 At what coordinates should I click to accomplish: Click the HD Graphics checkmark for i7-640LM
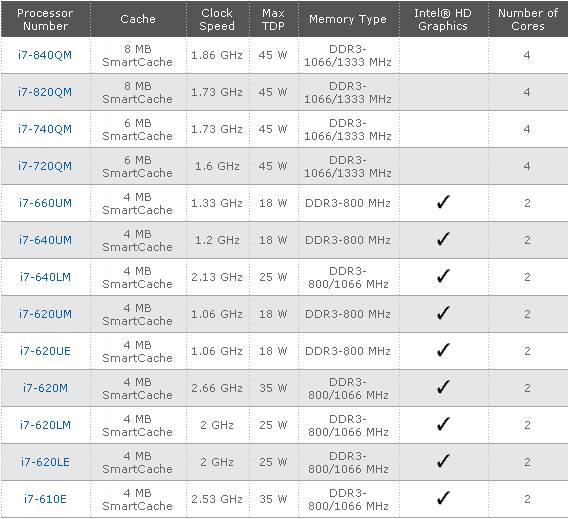443,276
